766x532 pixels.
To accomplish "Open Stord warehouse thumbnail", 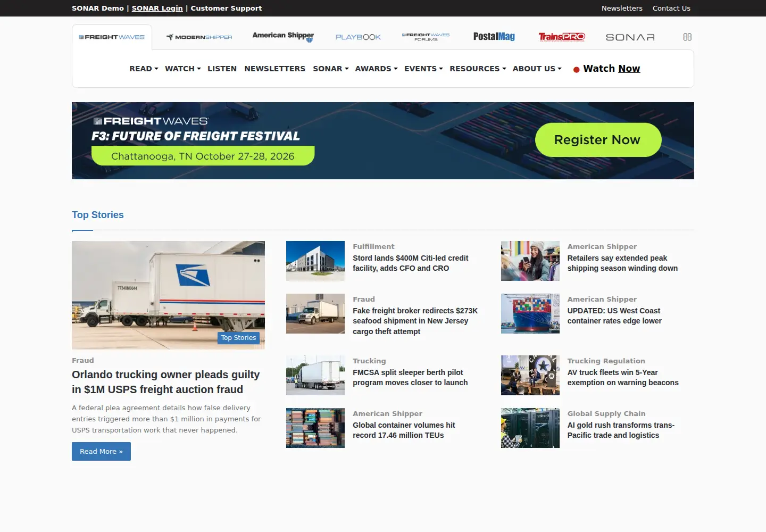I will click(x=315, y=261).
